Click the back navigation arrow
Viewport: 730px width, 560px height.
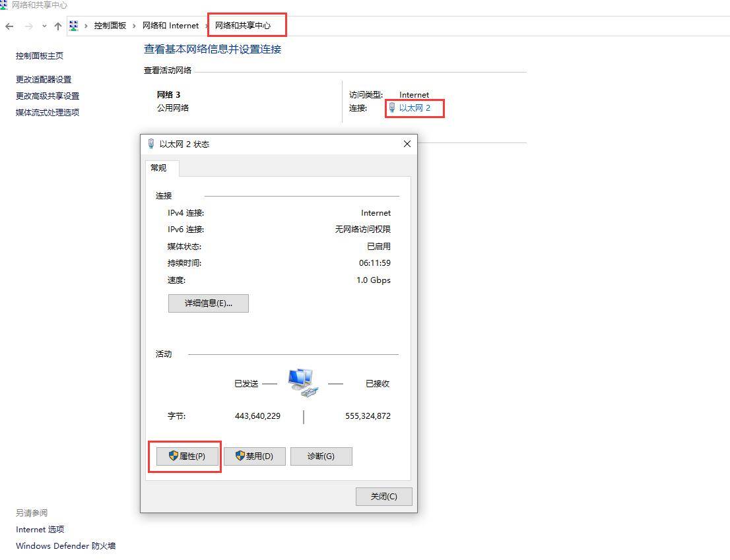tap(9, 26)
